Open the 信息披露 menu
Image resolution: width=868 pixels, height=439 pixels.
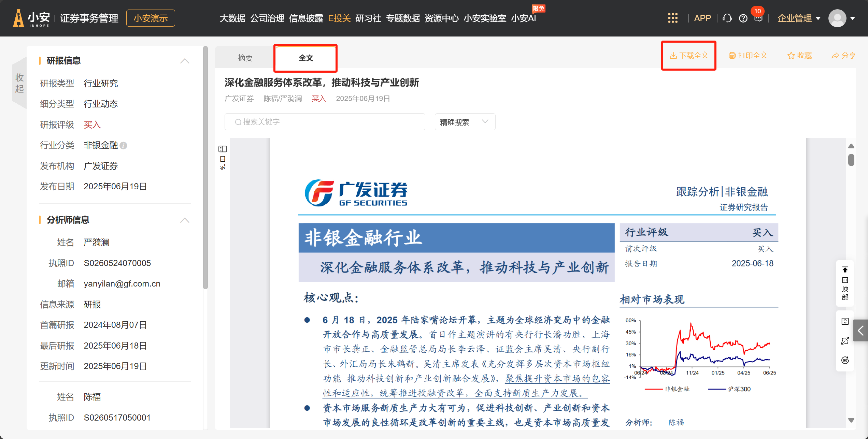(x=306, y=18)
